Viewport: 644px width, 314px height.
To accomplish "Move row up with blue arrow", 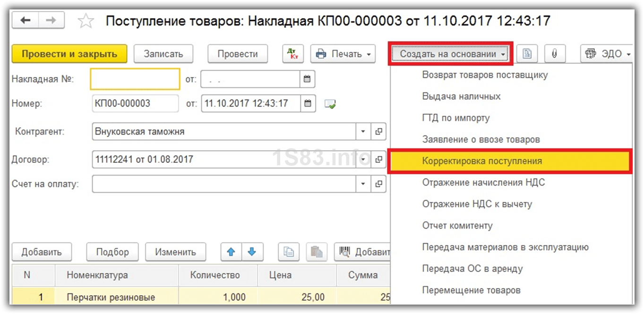I will (x=231, y=252).
